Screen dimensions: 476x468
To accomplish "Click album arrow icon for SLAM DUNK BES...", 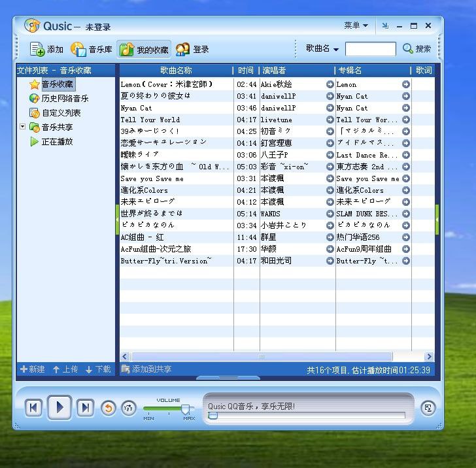I will [x=406, y=214].
